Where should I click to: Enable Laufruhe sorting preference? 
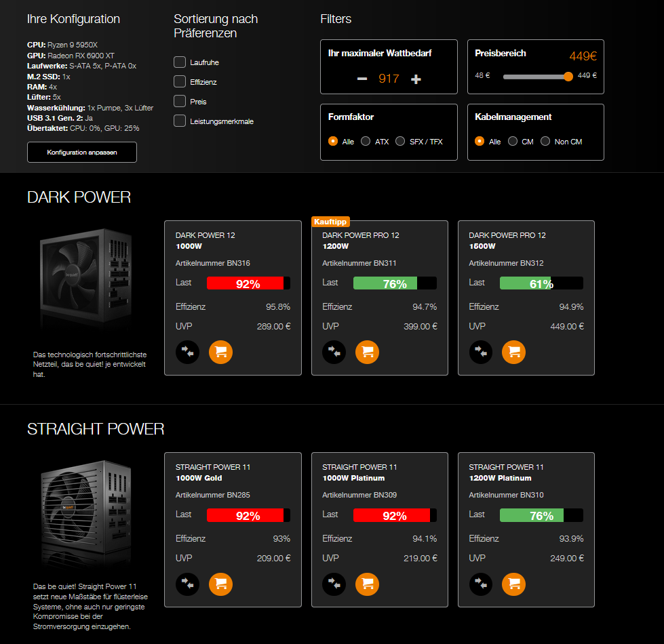[180, 62]
